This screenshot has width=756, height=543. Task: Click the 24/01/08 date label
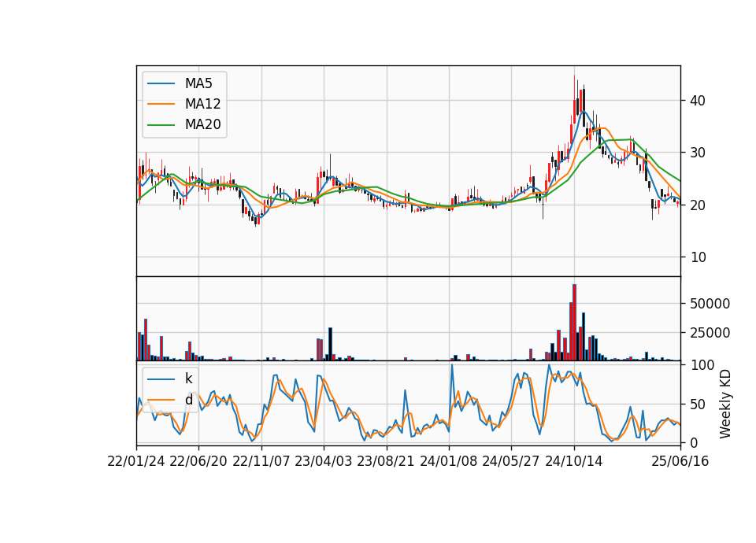(x=448, y=461)
